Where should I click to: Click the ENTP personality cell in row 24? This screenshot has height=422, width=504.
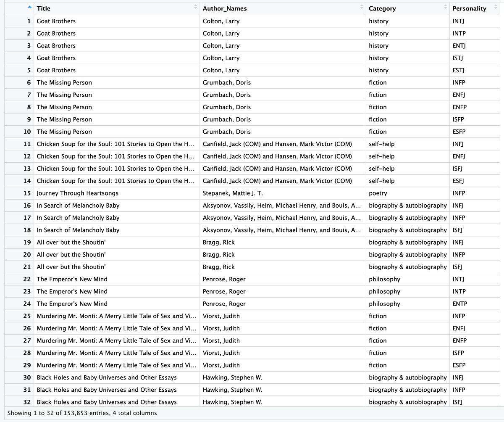475,303
